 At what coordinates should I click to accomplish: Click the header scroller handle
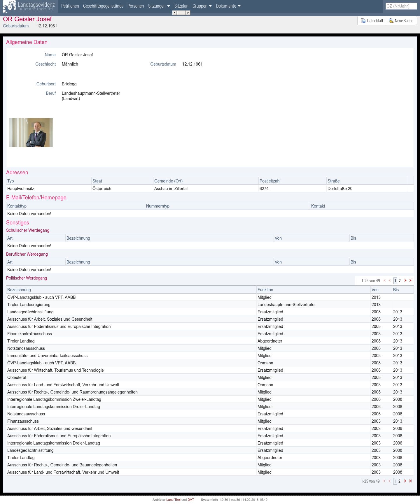[181, 13]
